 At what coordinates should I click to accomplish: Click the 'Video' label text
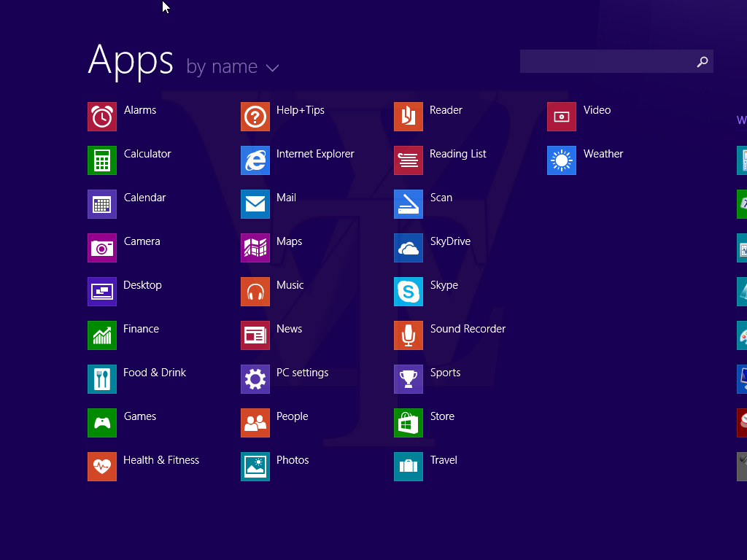click(597, 110)
